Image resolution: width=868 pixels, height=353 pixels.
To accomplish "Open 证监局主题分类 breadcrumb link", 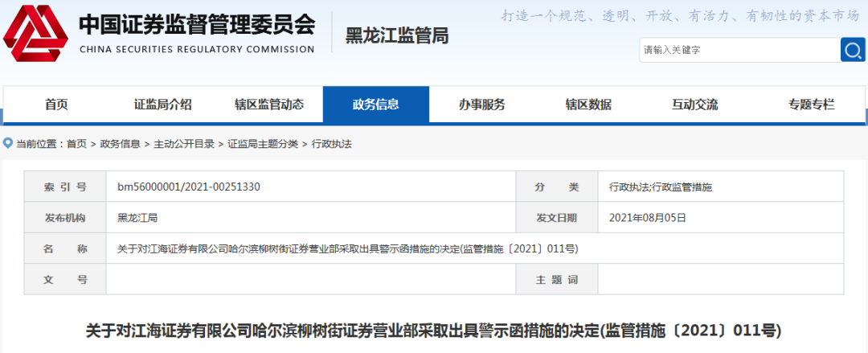I will click(263, 144).
